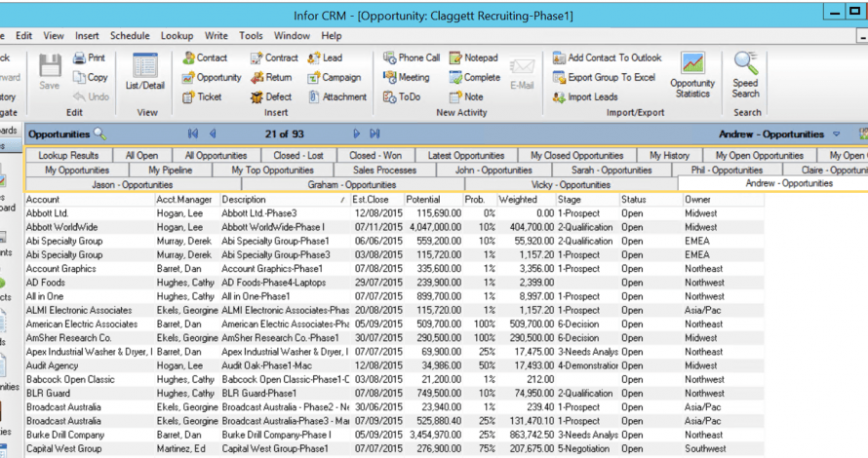Open the Help menu
The height and width of the screenshot is (458, 868).
[331, 36]
